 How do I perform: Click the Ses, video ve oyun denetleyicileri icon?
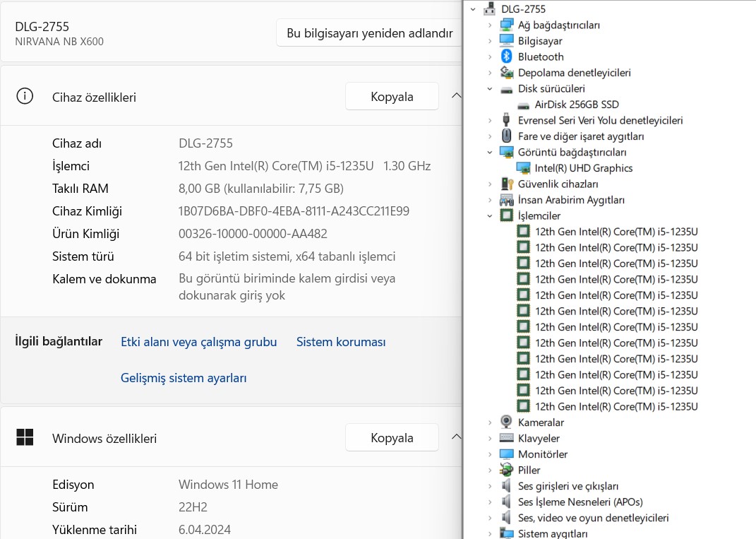[506, 517]
